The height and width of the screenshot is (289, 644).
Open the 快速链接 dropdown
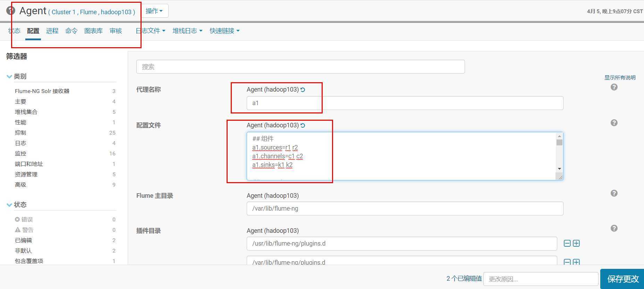[224, 31]
